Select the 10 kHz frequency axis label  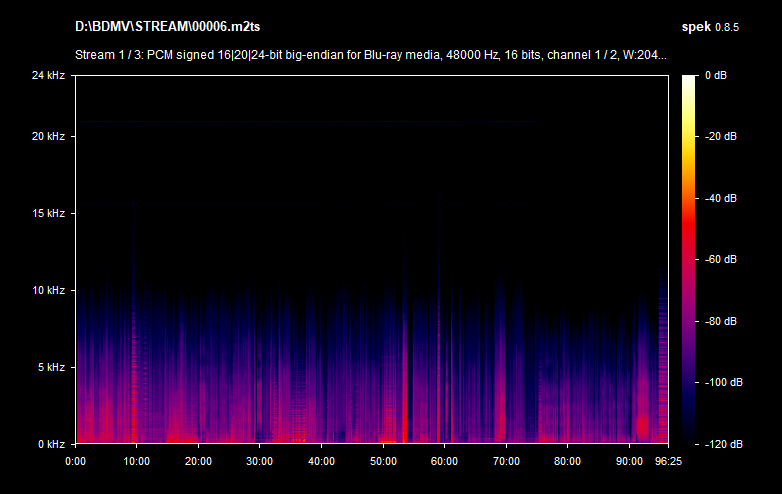[x=48, y=291]
